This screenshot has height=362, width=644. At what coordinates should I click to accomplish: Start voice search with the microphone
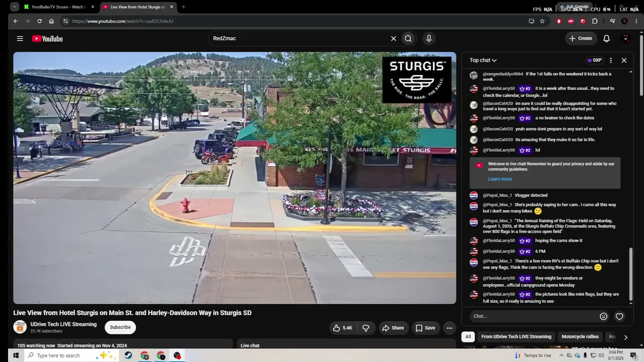point(429,38)
